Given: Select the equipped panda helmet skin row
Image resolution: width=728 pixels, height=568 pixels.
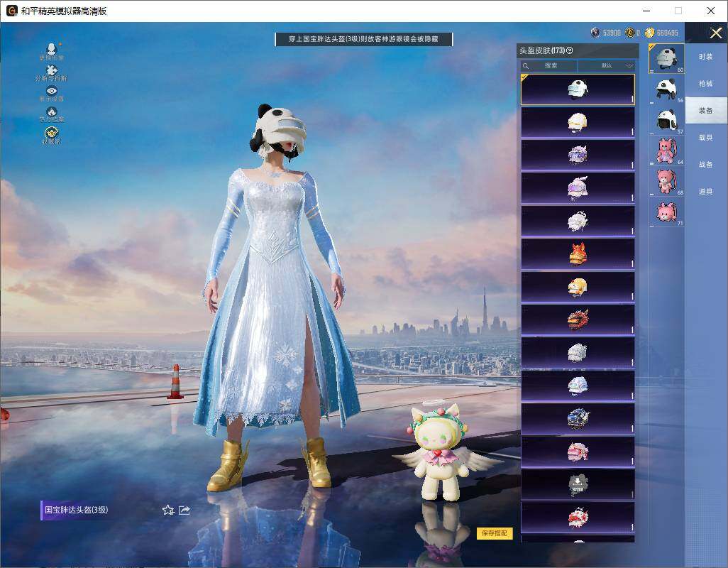Looking at the screenshot, I should tap(578, 89).
